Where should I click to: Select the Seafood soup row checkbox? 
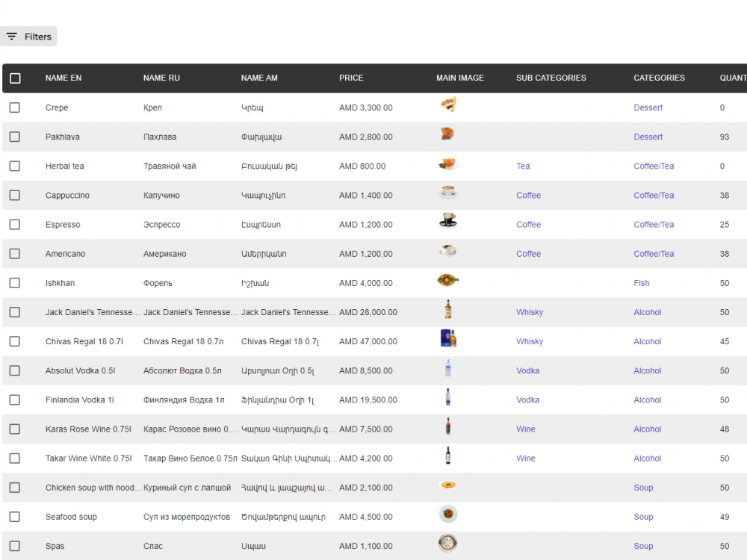click(x=15, y=517)
